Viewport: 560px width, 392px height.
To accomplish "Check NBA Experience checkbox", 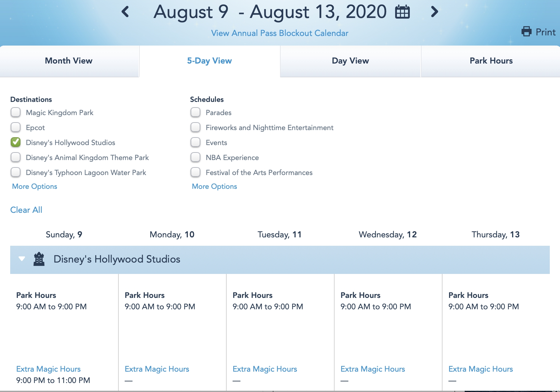I will click(x=195, y=157).
